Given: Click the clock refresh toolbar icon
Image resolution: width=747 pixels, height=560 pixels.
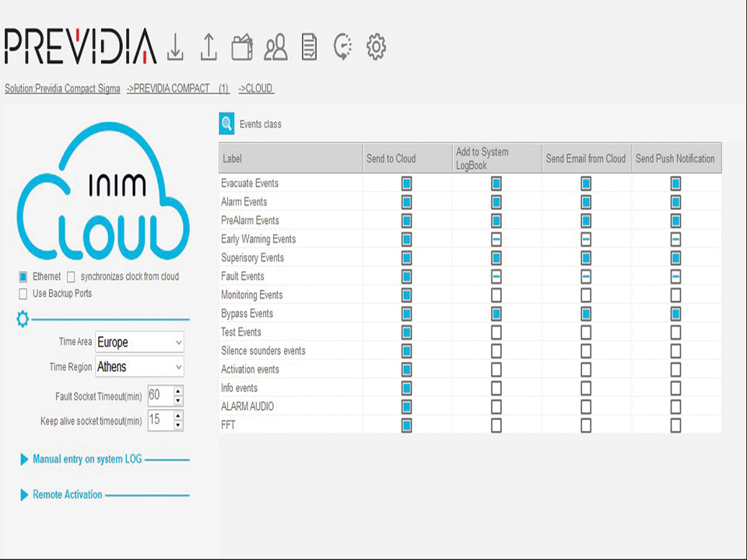Looking at the screenshot, I should [342, 47].
